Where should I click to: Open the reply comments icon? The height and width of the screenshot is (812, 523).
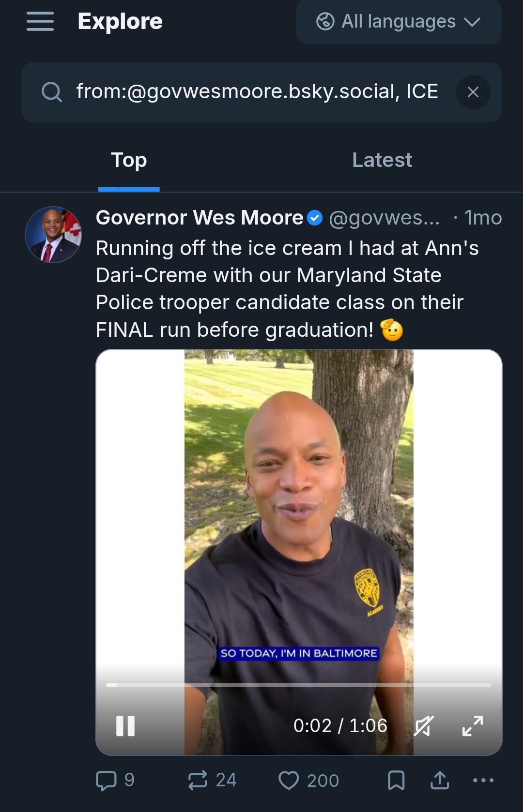click(107, 780)
